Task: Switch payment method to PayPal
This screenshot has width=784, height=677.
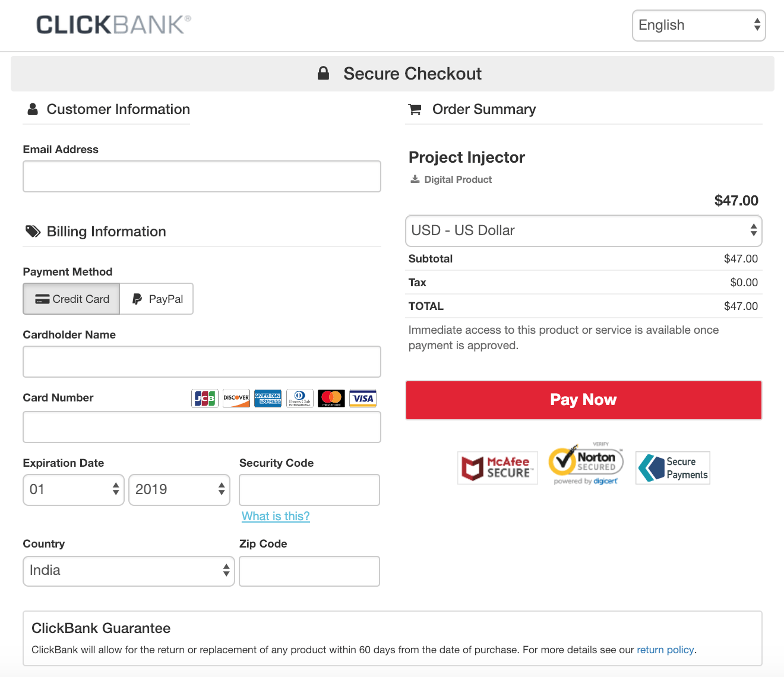Action: point(157,299)
